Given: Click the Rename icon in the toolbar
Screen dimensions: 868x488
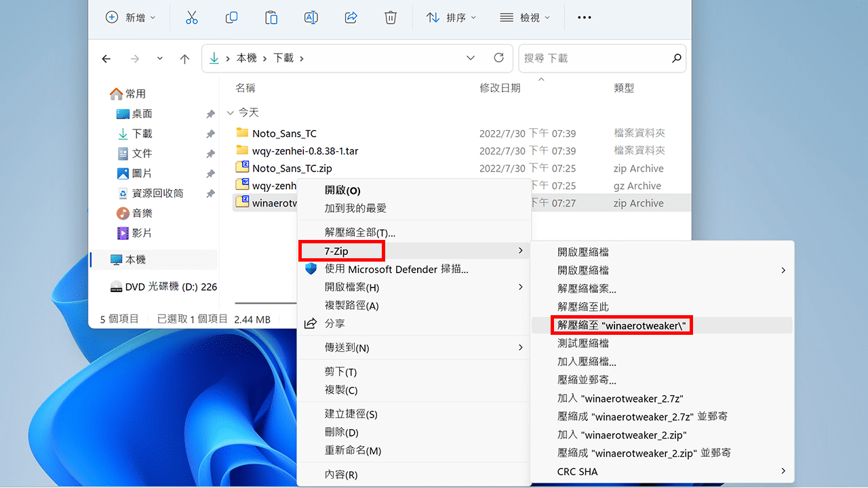Looking at the screenshot, I should 311,18.
